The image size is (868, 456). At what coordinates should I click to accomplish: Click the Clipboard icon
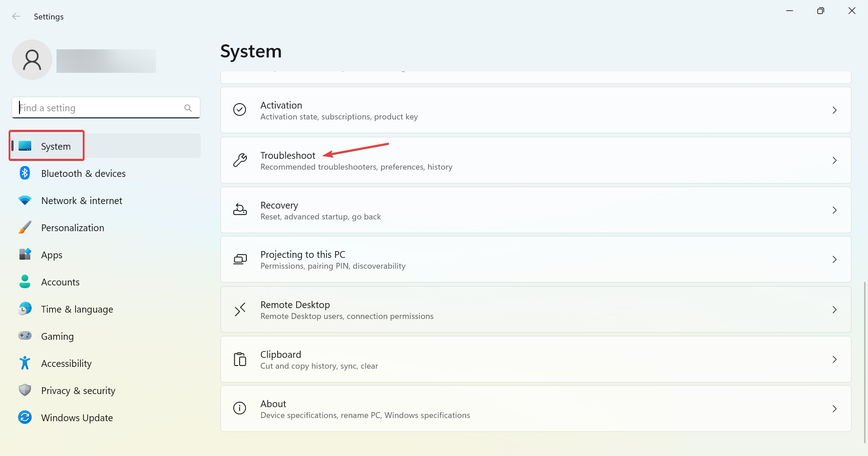tap(240, 359)
